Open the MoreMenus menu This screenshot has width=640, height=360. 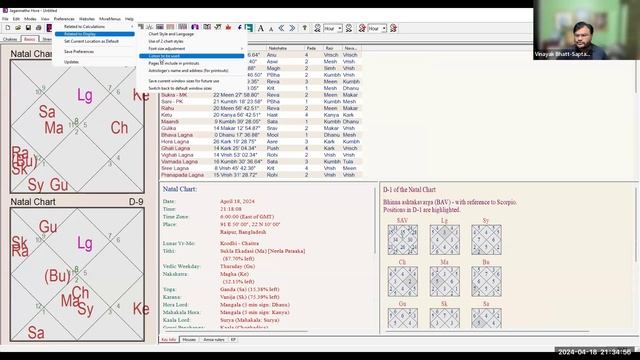point(110,19)
